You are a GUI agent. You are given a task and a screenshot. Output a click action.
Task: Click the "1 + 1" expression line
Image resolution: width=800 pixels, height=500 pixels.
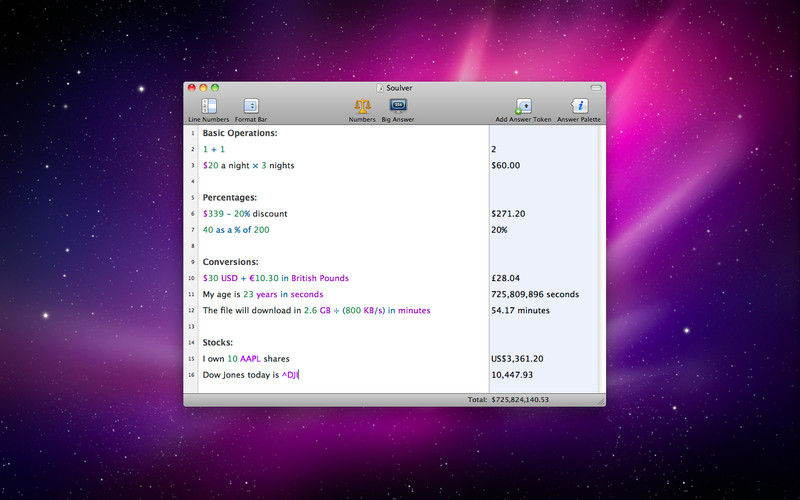214,149
